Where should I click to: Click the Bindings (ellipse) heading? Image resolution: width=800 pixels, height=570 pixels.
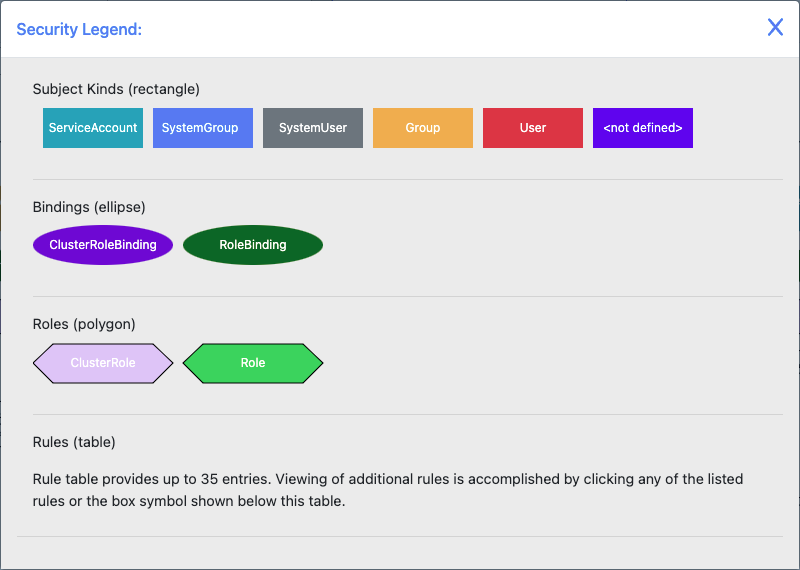[x=89, y=207]
